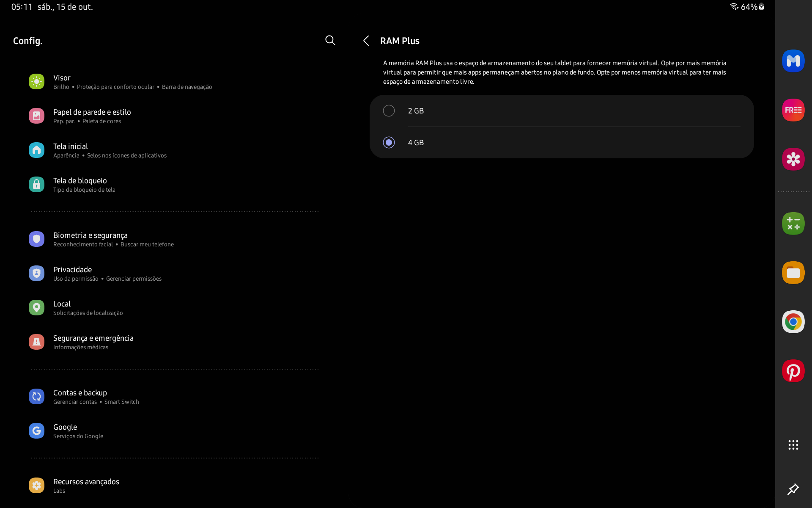Tap the Contas e backup sync icon
Image resolution: width=812 pixels, height=508 pixels.
36,396
